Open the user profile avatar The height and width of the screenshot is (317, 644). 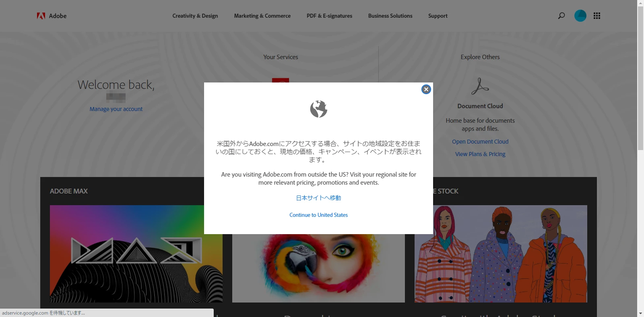(580, 16)
